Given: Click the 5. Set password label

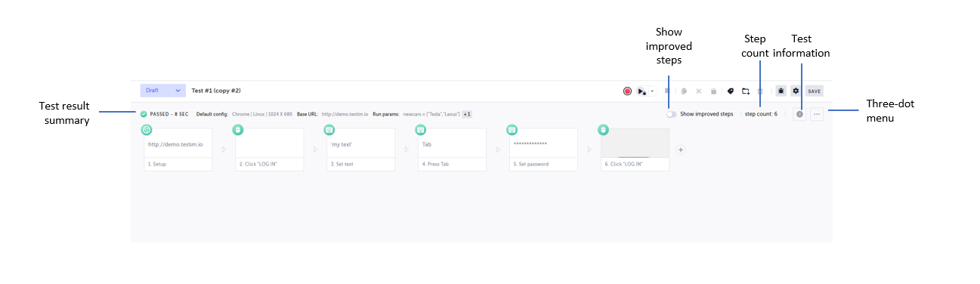Looking at the screenshot, I should coord(531,164).
